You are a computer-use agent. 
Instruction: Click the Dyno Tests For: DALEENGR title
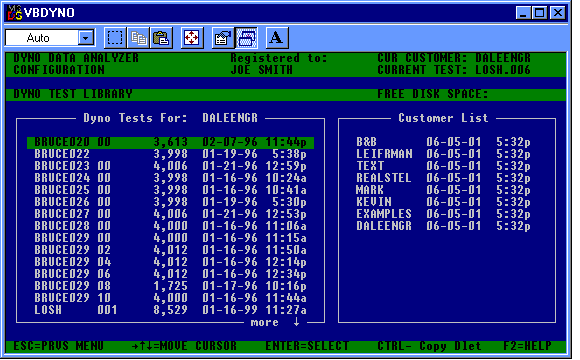(x=171, y=118)
